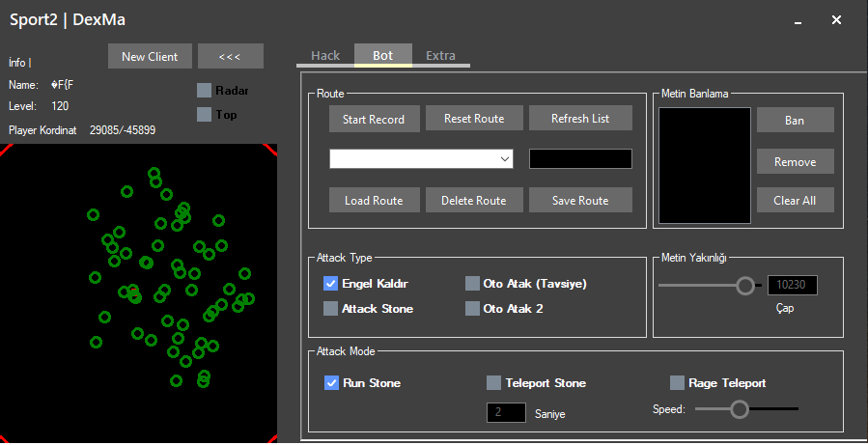Enable Rage Teleport option
Screen dimensions: 868x445
click(677, 383)
